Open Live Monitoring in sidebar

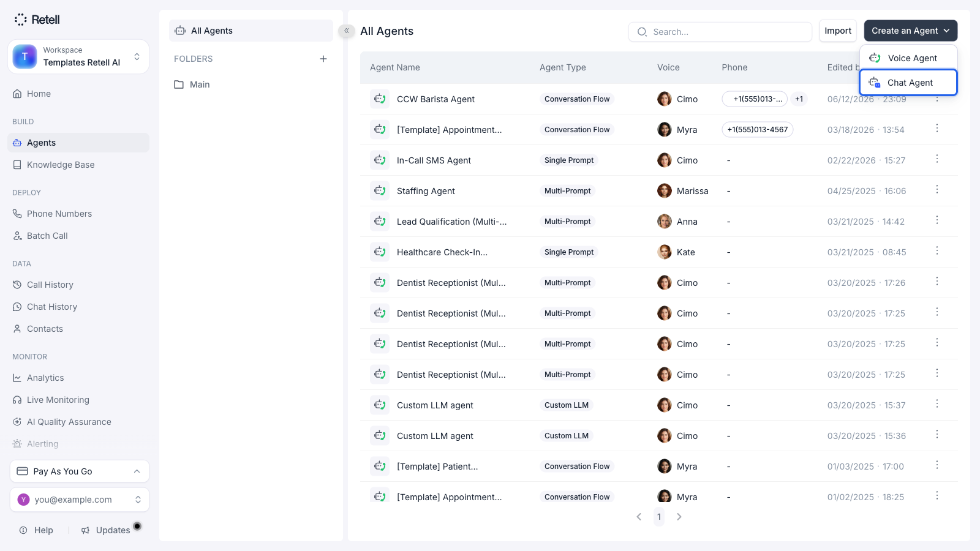click(x=78, y=400)
